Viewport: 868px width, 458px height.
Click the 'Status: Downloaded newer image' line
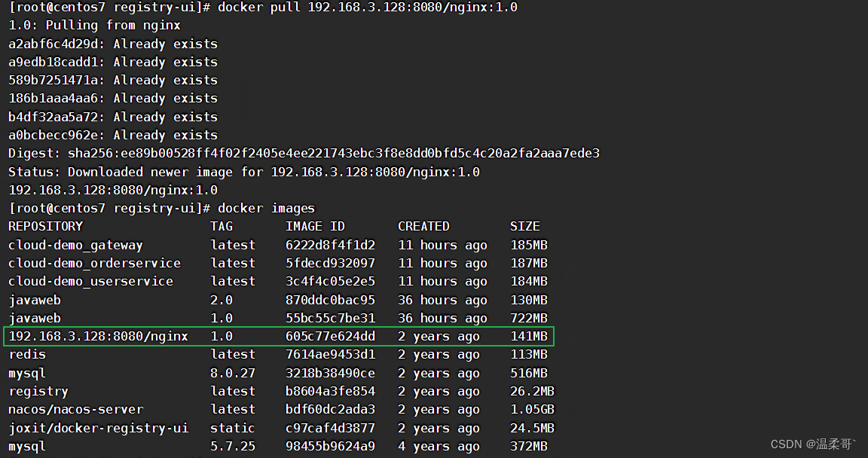pos(244,172)
